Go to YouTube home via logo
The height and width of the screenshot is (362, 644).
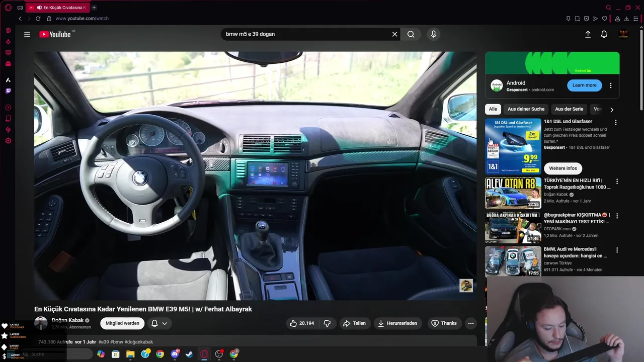tap(55, 34)
